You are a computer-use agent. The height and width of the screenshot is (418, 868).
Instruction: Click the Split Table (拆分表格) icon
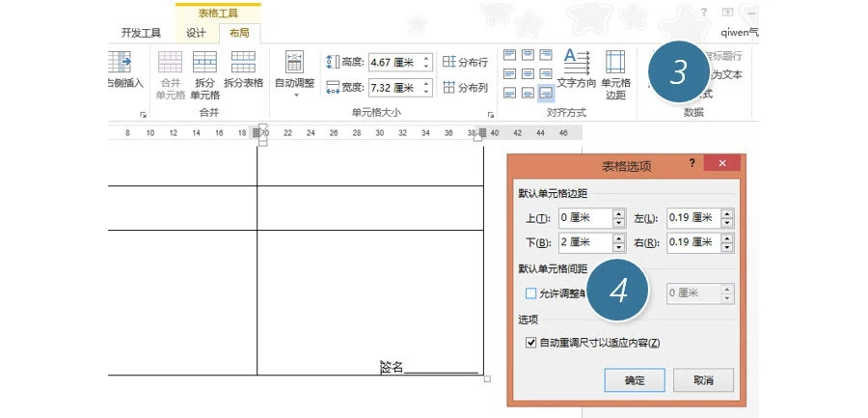[243, 63]
